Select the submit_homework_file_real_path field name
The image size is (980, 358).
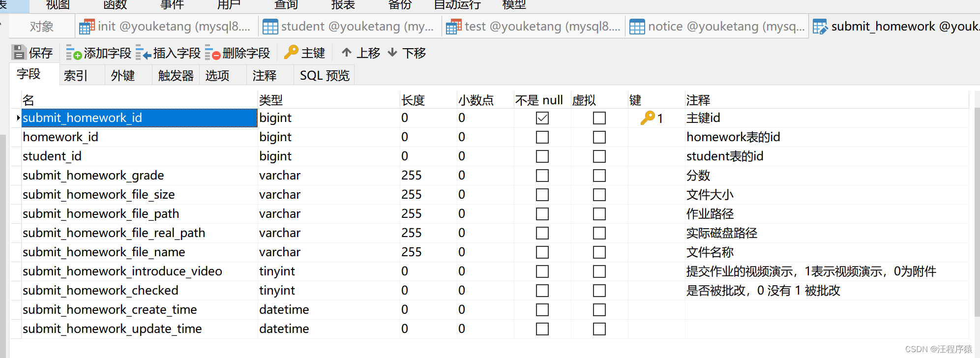pyautogui.click(x=140, y=233)
